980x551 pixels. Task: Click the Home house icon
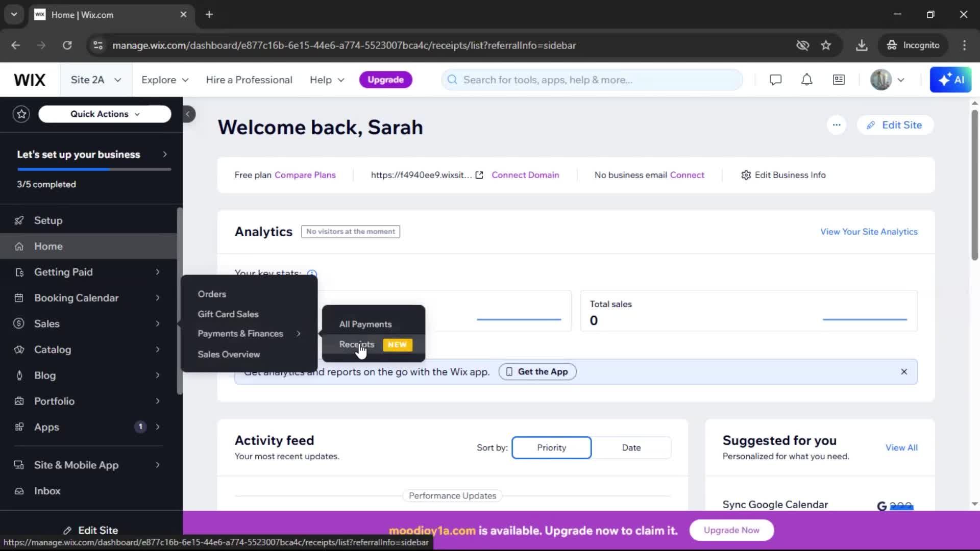click(x=19, y=246)
